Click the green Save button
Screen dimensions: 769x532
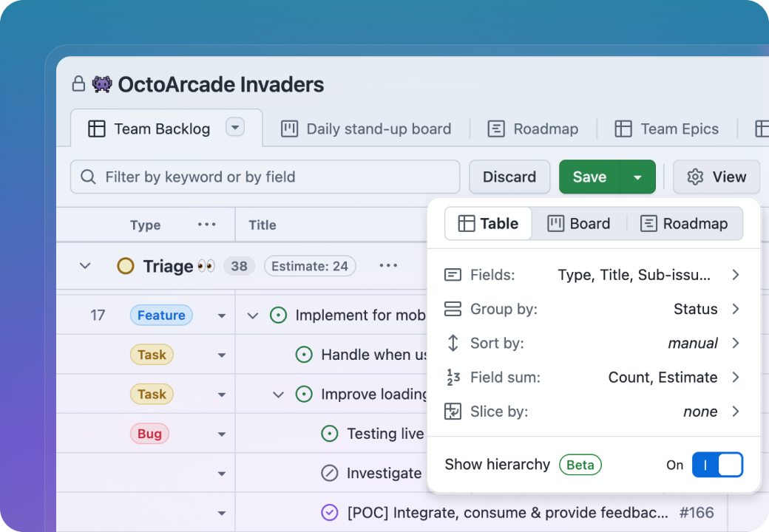click(x=589, y=177)
